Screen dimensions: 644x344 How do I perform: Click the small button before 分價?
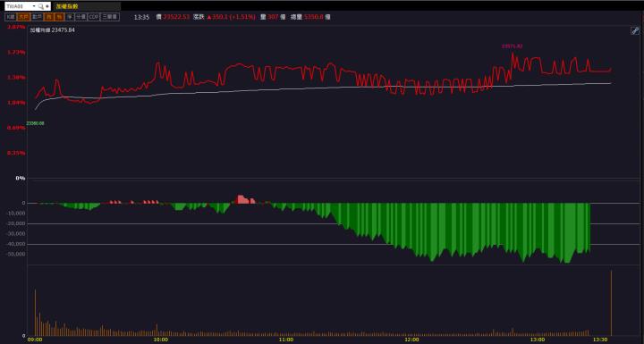click(70, 17)
